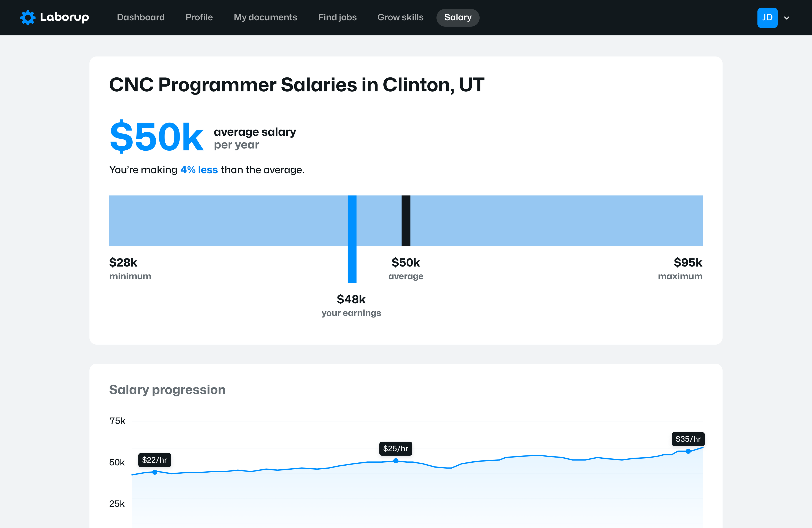Viewport: 812px width, 528px height.
Task: Select the Salary nav pill
Action: [458, 17]
